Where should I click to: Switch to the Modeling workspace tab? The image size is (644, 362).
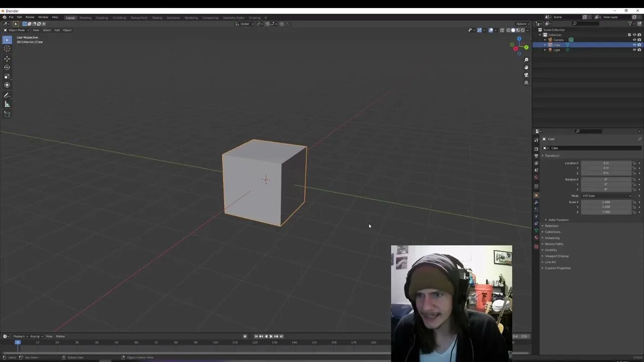click(85, 18)
